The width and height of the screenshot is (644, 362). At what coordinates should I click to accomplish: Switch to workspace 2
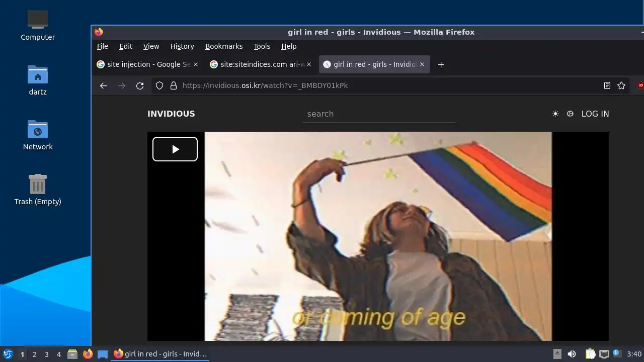(x=34, y=354)
